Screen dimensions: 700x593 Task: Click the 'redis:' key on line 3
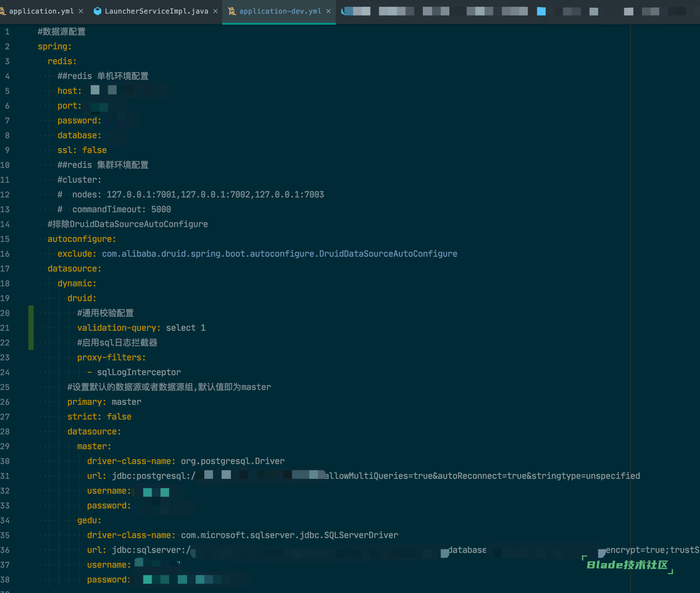pos(62,61)
